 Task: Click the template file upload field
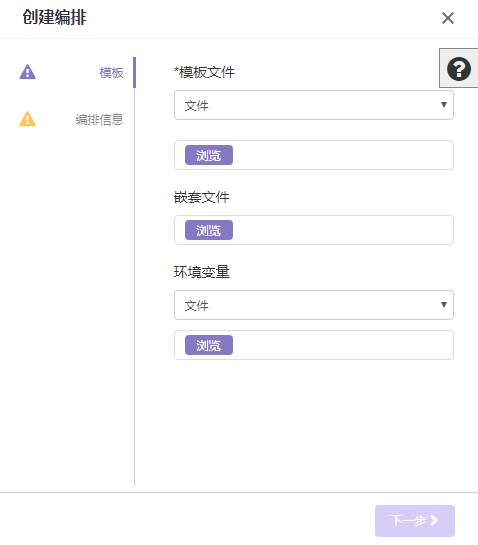pyautogui.click(x=314, y=155)
